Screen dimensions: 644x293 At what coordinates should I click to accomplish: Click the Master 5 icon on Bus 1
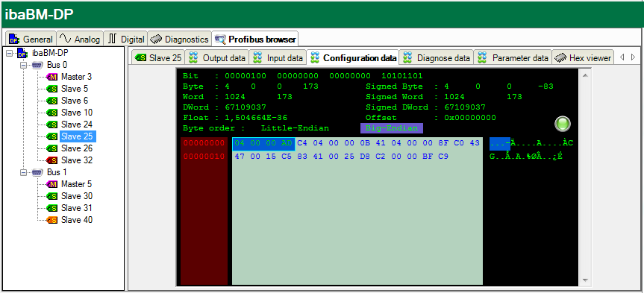52,184
